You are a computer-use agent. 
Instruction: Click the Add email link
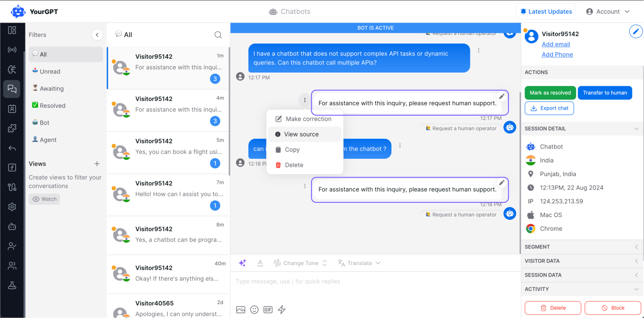pos(556,44)
